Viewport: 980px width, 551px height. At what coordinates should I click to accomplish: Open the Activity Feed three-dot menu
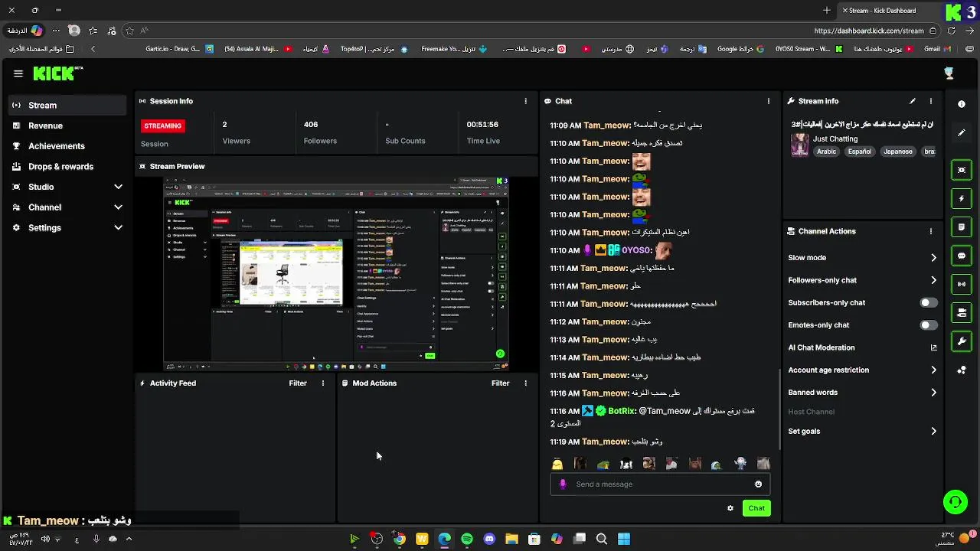(x=322, y=383)
